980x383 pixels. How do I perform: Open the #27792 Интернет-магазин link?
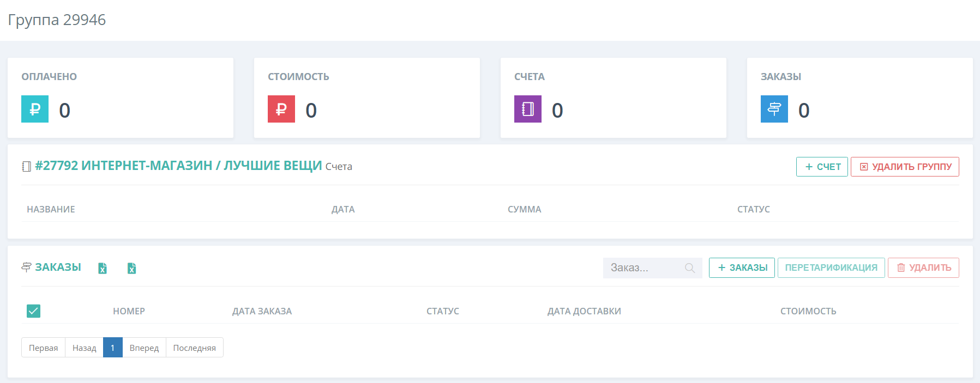178,166
